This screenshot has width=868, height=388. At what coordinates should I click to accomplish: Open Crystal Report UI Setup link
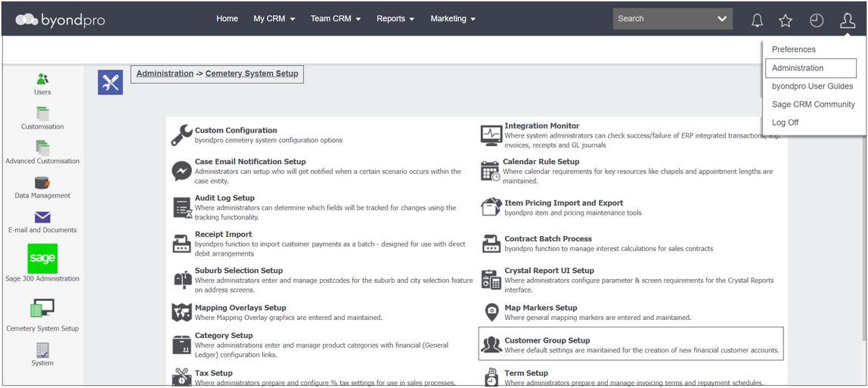pos(549,270)
